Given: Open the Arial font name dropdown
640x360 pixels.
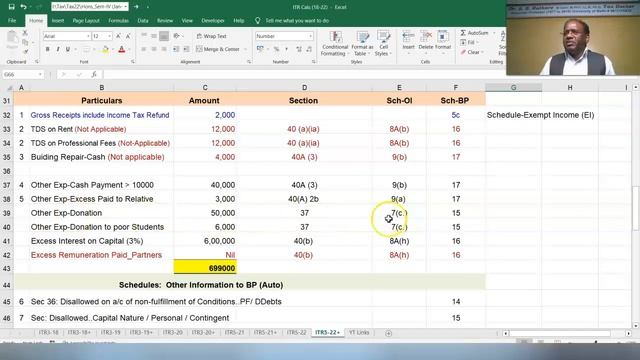Looking at the screenshot, I should coord(88,36).
